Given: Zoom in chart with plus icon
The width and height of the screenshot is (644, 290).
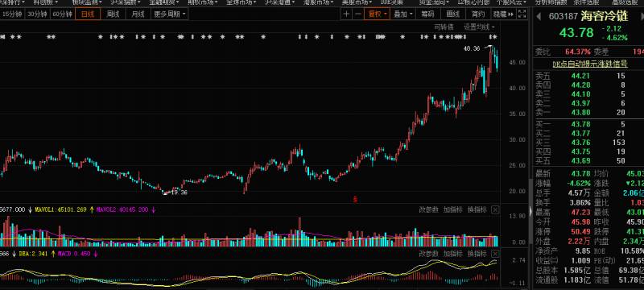Looking at the screenshot, I should [347, 14].
